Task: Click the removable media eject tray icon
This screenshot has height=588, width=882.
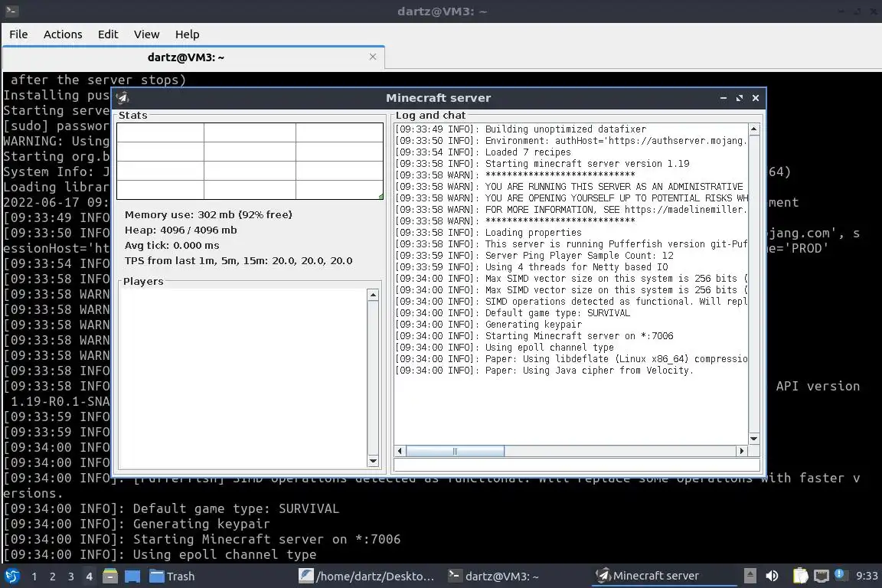Action: coord(750,576)
